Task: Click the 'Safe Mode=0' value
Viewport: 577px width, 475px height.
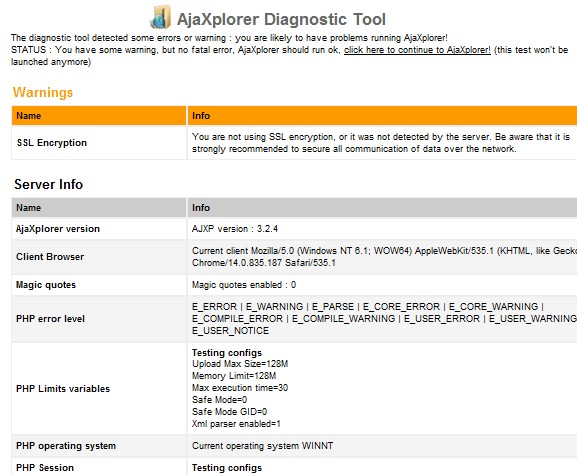Action: pos(219,400)
